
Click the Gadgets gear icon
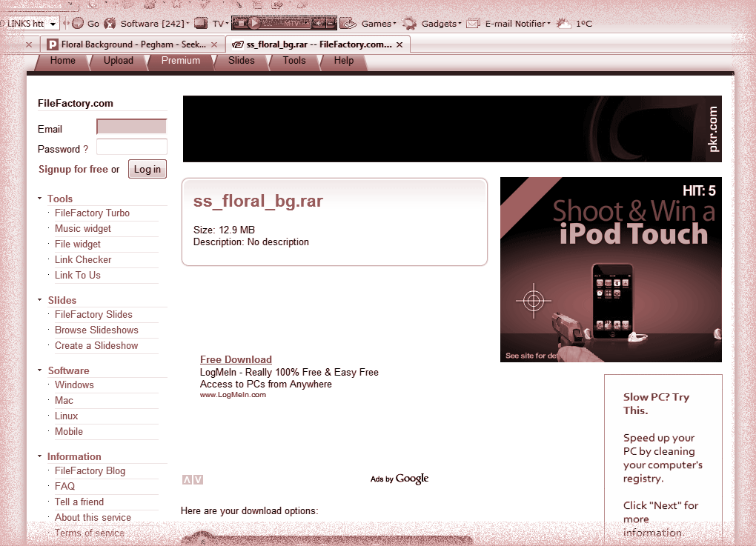[x=409, y=24]
